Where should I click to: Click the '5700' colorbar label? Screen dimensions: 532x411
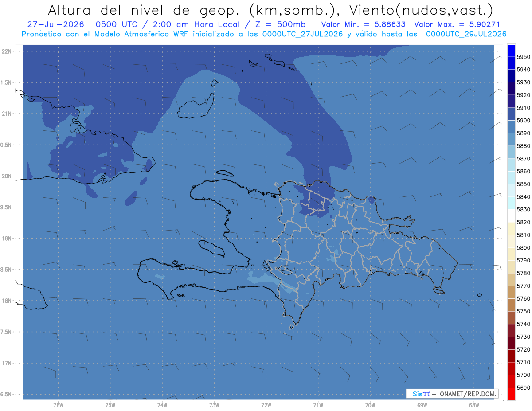524,375
